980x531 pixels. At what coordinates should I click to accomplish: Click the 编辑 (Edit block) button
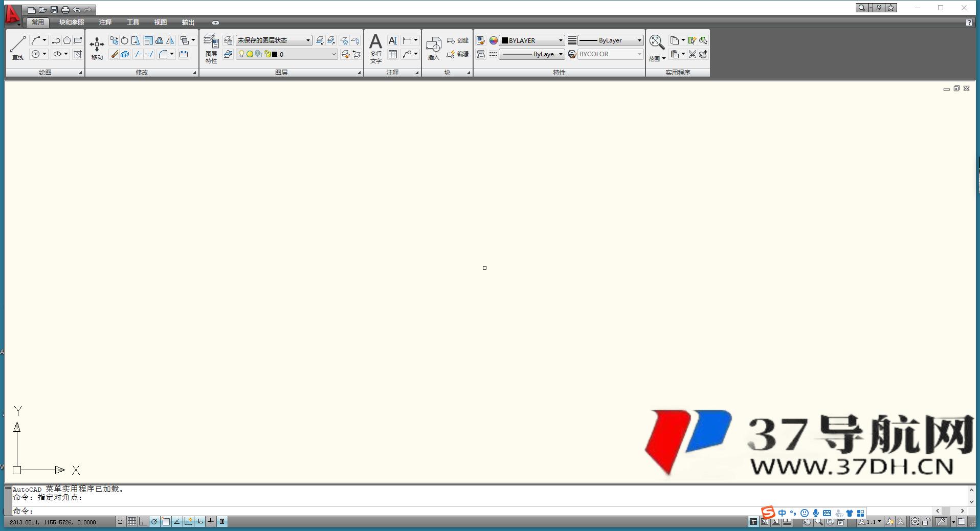(458, 54)
